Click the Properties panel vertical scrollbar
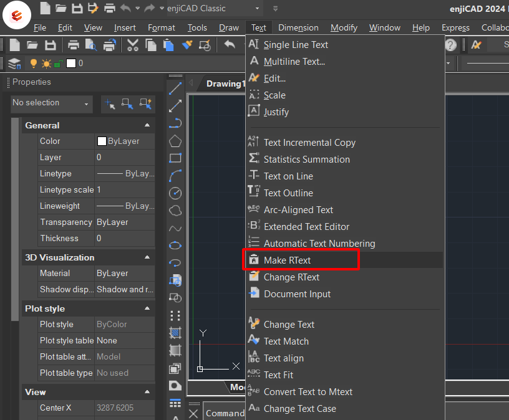Image resolution: width=509 pixels, height=420 pixels. pyautogui.click(x=15, y=219)
